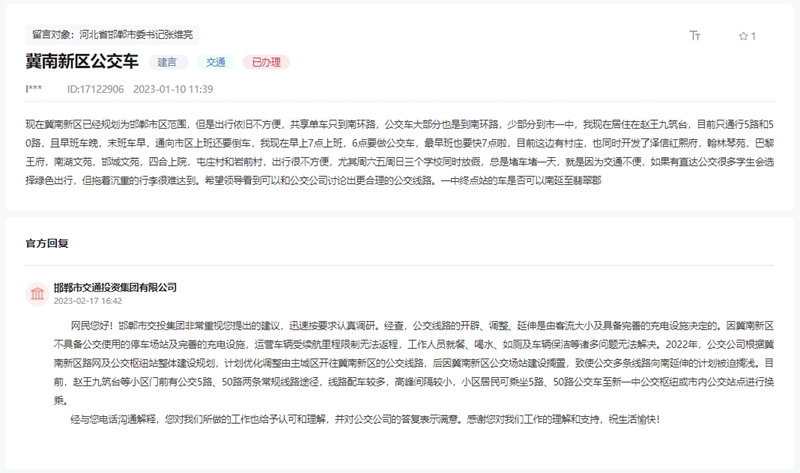Click the message body starting 现在冀南新区
The image size is (800, 473).
tap(399, 152)
